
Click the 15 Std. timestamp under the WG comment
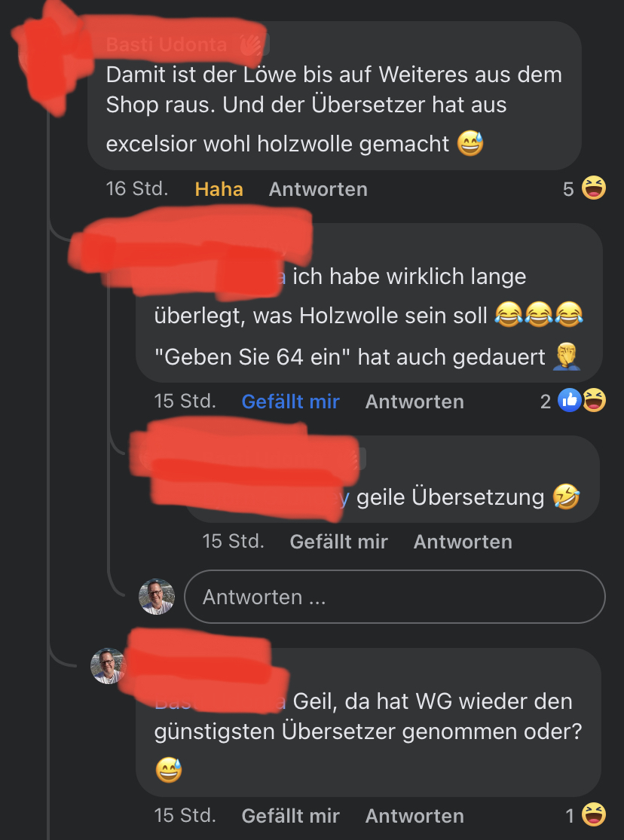pos(185,815)
